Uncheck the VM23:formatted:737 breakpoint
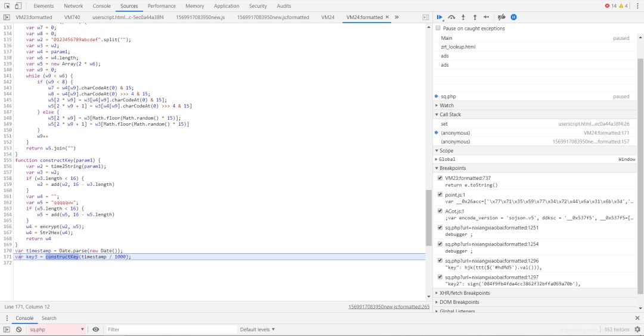This screenshot has width=644, height=336. 440,178
